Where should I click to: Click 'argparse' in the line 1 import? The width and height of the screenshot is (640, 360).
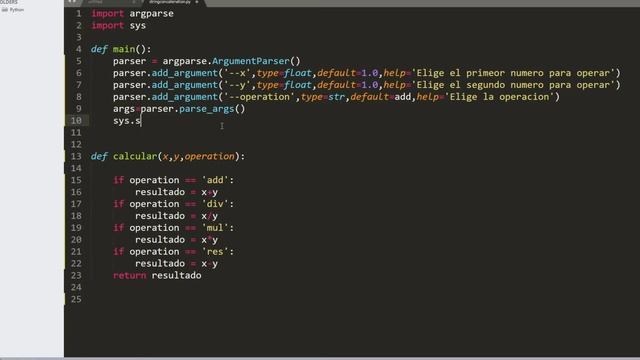pyautogui.click(x=151, y=13)
